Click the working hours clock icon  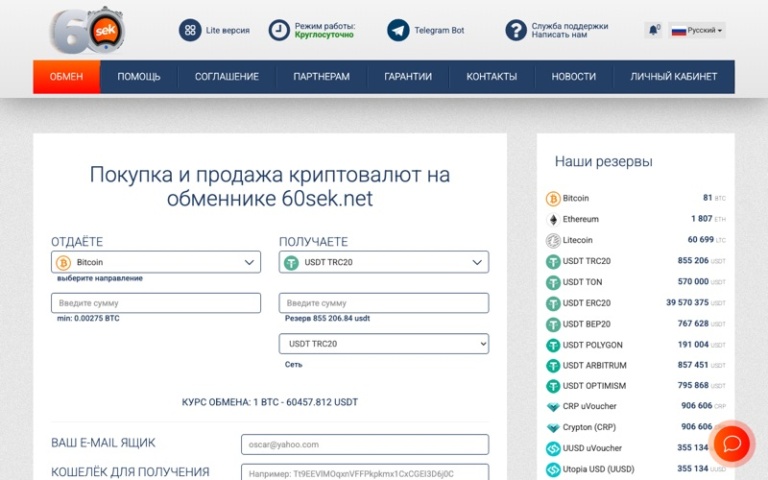[x=279, y=30]
